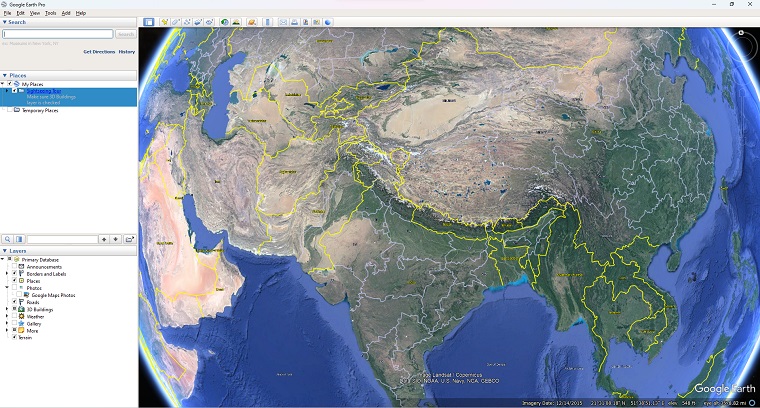Image resolution: width=760 pixels, height=408 pixels.
Task: Click the Places panel magnifier search icon
Action: (x=8, y=239)
